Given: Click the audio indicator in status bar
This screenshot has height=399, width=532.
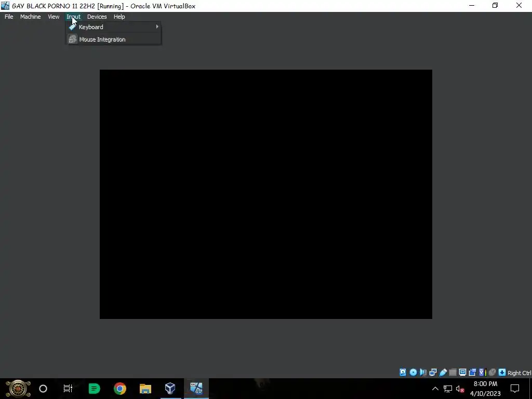Looking at the screenshot, I should tap(423, 373).
